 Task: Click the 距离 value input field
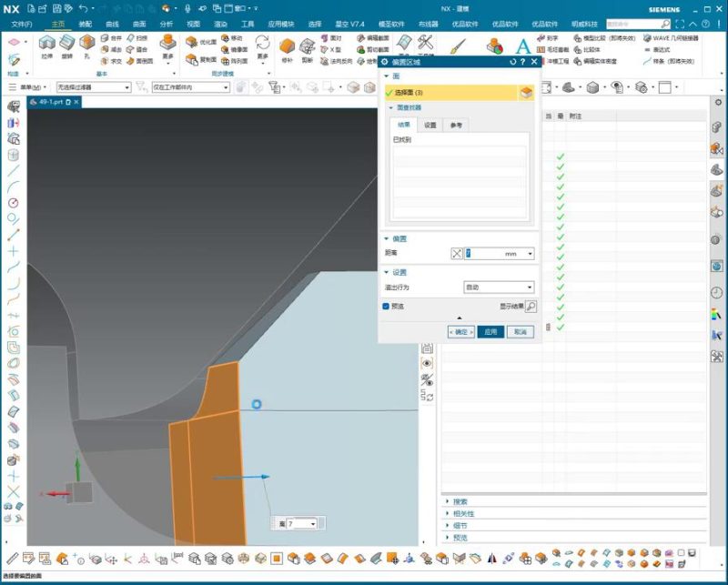(482, 254)
